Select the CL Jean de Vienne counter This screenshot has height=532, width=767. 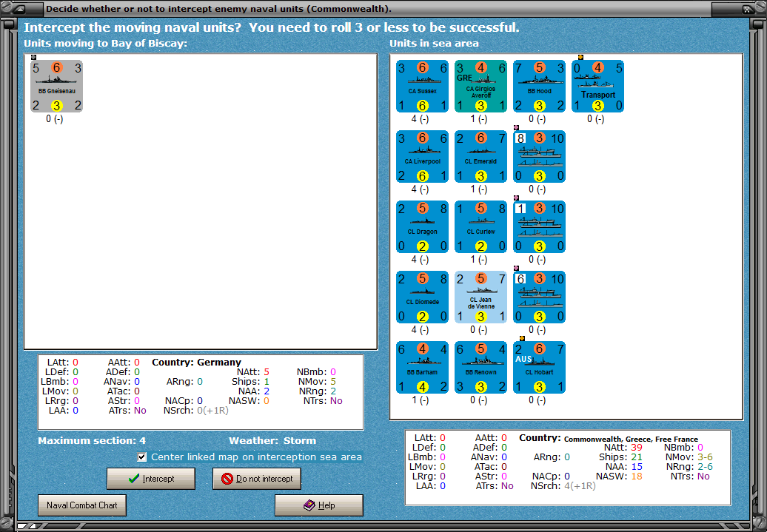tap(480, 297)
